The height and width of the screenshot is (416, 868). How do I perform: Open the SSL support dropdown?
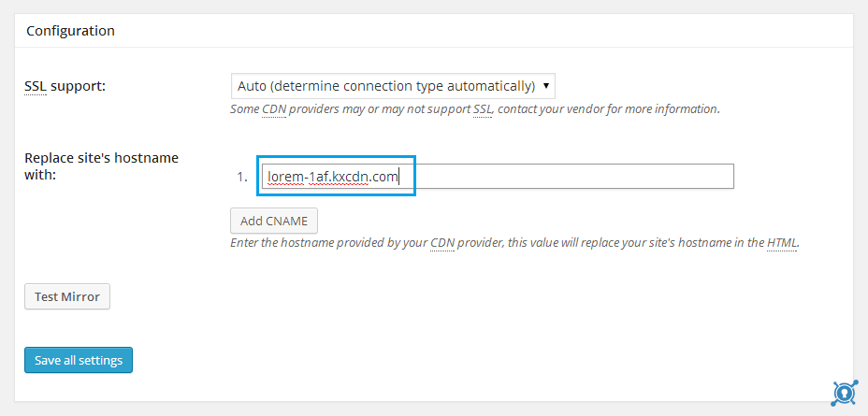point(393,86)
